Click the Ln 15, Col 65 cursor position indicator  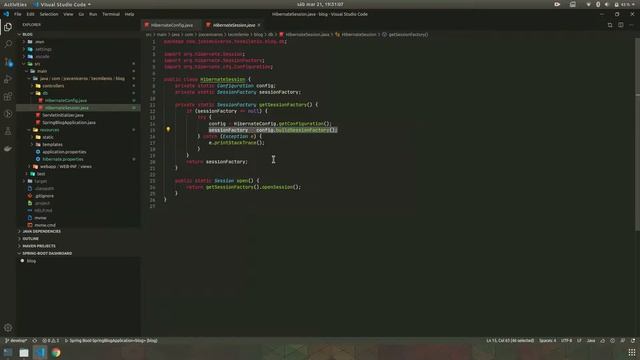[510, 340]
